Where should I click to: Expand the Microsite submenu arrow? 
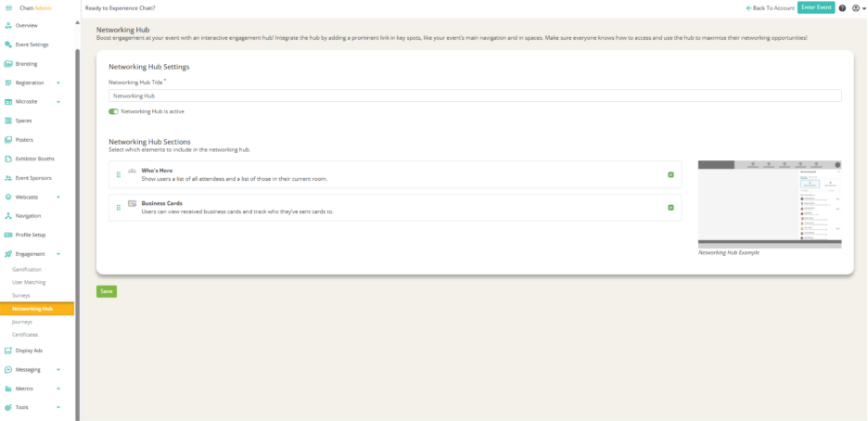[x=58, y=102]
